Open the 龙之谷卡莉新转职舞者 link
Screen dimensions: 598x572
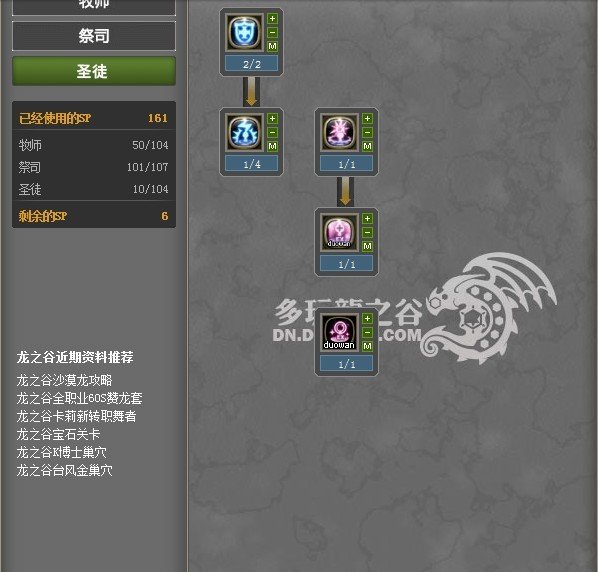(x=76, y=416)
